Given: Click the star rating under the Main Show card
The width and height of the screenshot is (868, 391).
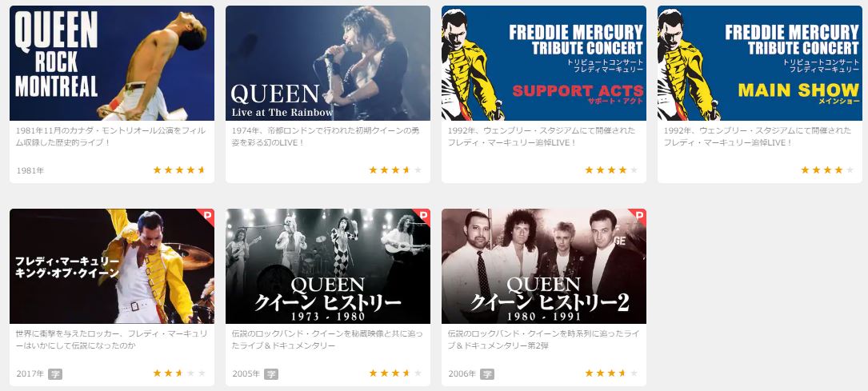Looking at the screenshot, I should coord(827,170).
